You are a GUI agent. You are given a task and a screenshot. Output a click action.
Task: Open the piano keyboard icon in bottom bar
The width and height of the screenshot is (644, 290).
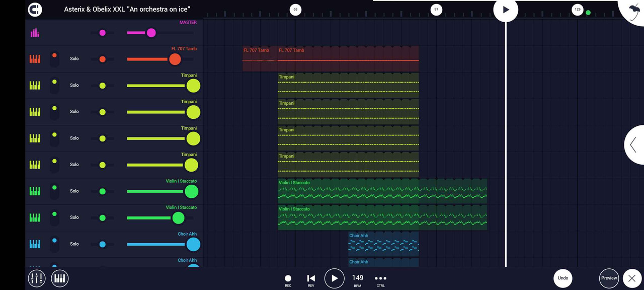pos(60,278)
